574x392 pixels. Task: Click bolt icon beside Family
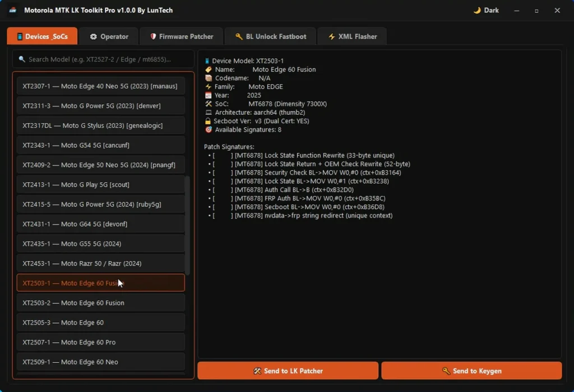[x=209, y=87]
